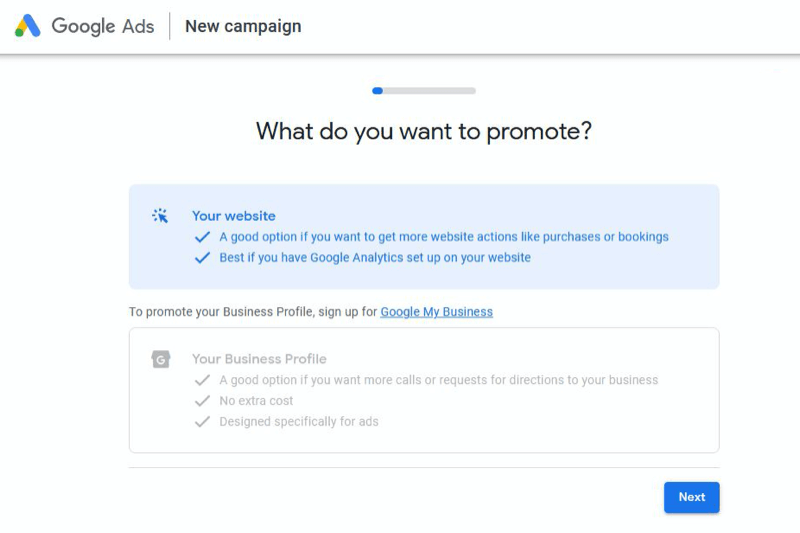Click checkmark beside more calls or requests line

[203, 380]
